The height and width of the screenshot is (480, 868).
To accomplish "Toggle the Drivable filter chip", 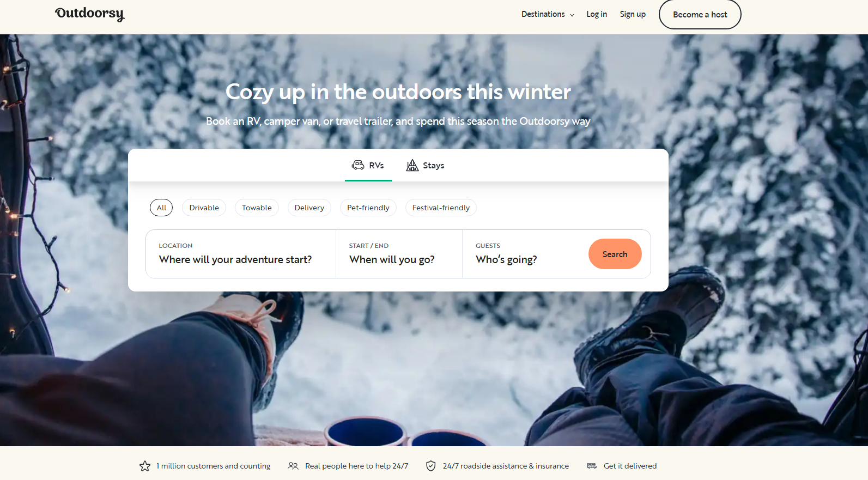I will pos(204,208).
